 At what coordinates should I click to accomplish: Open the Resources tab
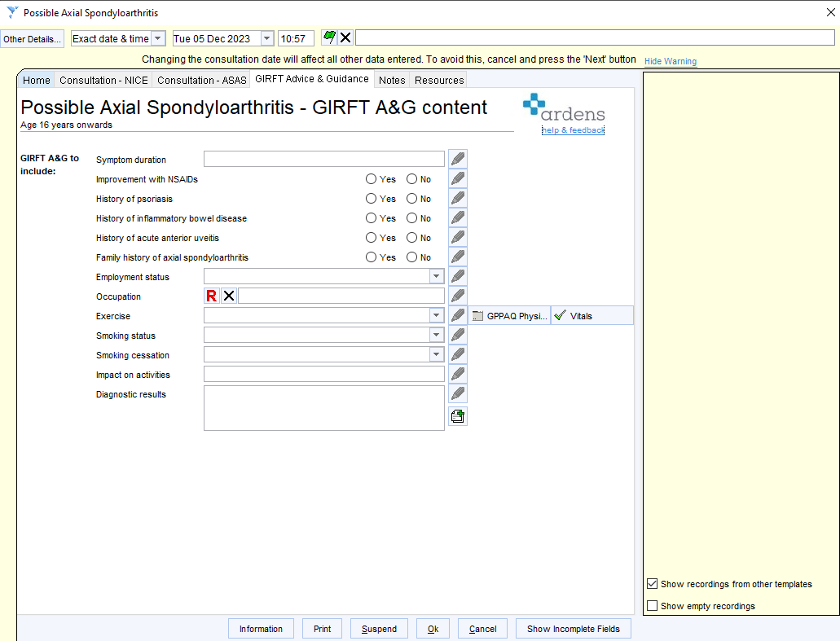(439, 81)
